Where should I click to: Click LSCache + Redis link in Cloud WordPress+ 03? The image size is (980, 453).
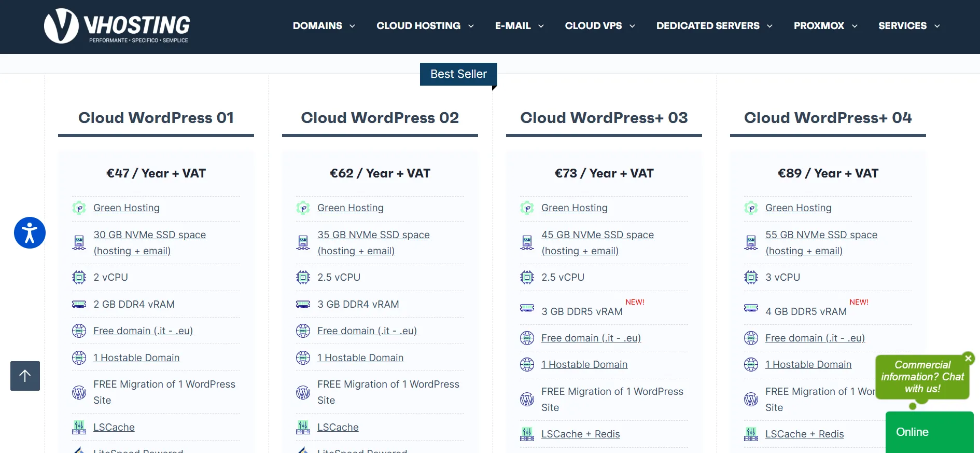click(581, 434)
